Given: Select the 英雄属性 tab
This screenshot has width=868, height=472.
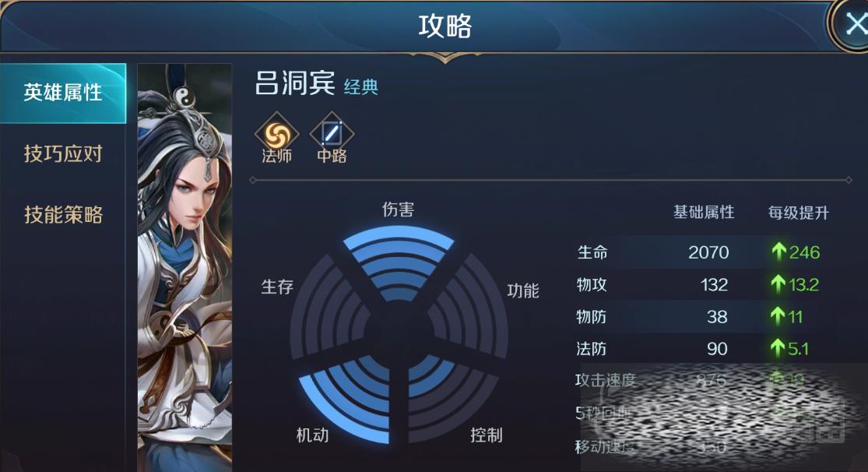Looking at the screenshot, I should [63, 93].
